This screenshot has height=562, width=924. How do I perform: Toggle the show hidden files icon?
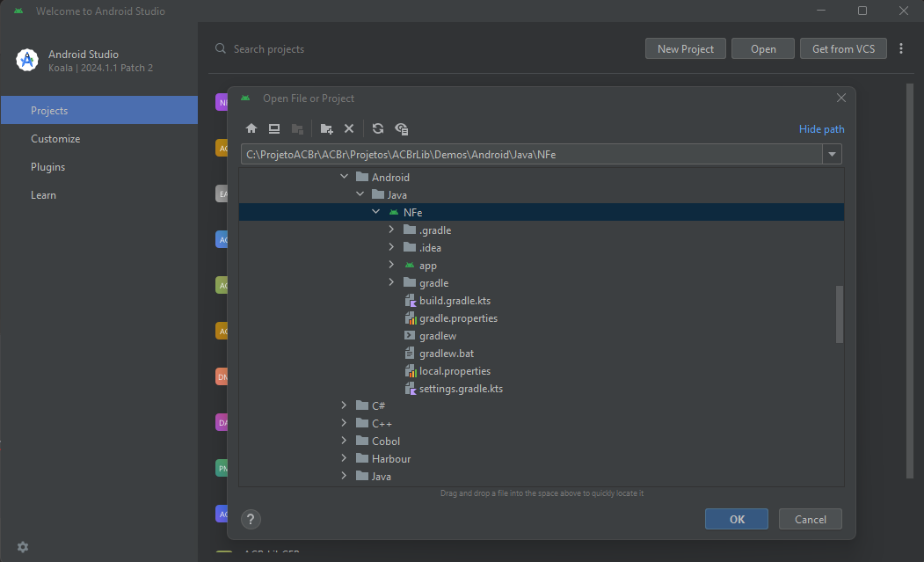click(x=401, y=128)
